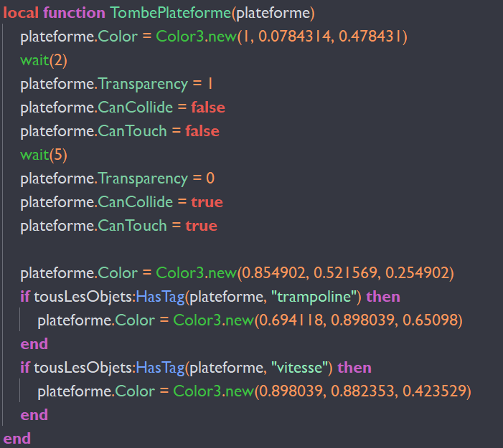This screenshot has height=448, width=503.
Task: Click the Color3 value ending in 0.65098
Action: pos(359,320)
